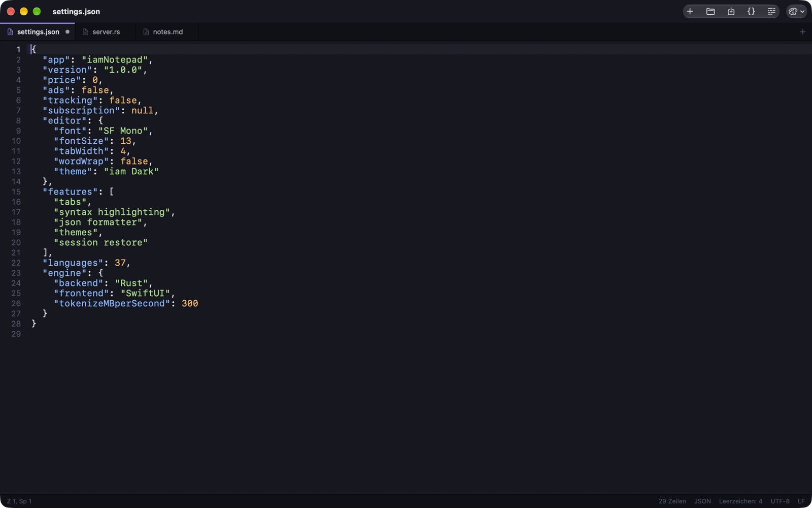
Task: Click the "tokenizeMBperSecond" key
Action: [112, 303]
